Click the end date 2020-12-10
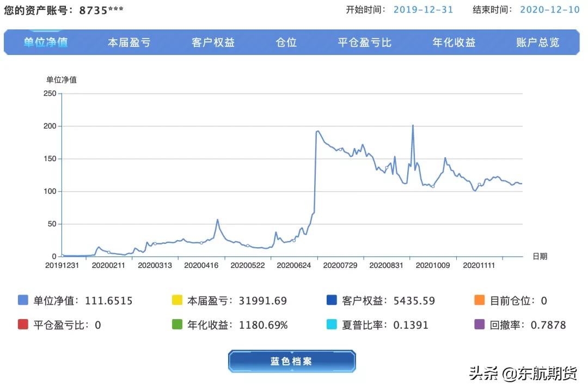 coord(549,9)
